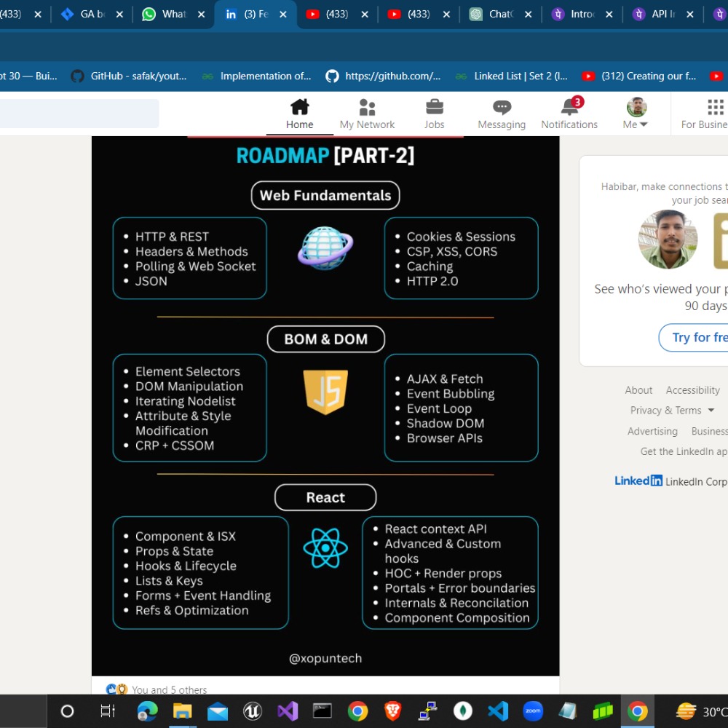Open Zoom from taskbar
Viewport: 728px width, 728px height.
(533, 711)
